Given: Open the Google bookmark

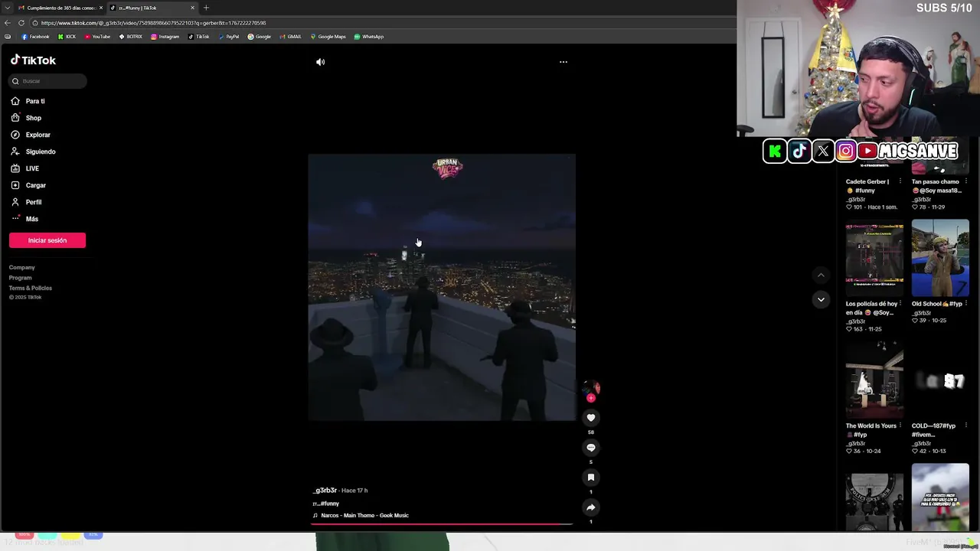Looking at the screenshot, I should 259,37.
